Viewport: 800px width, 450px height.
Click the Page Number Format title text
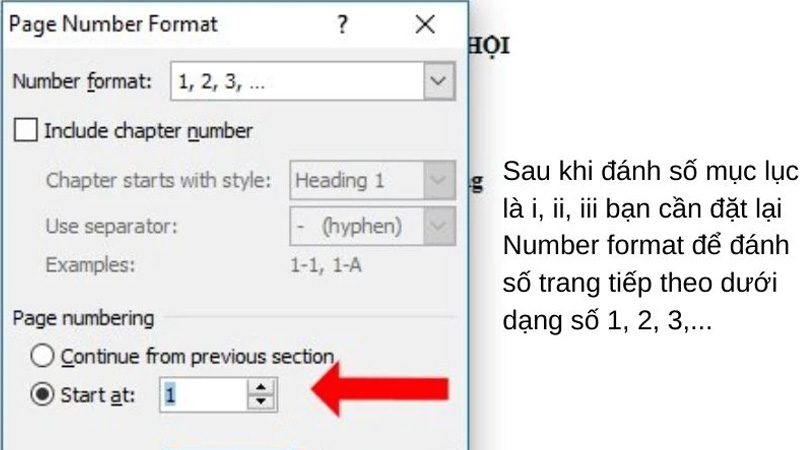(x=113, y=24)
